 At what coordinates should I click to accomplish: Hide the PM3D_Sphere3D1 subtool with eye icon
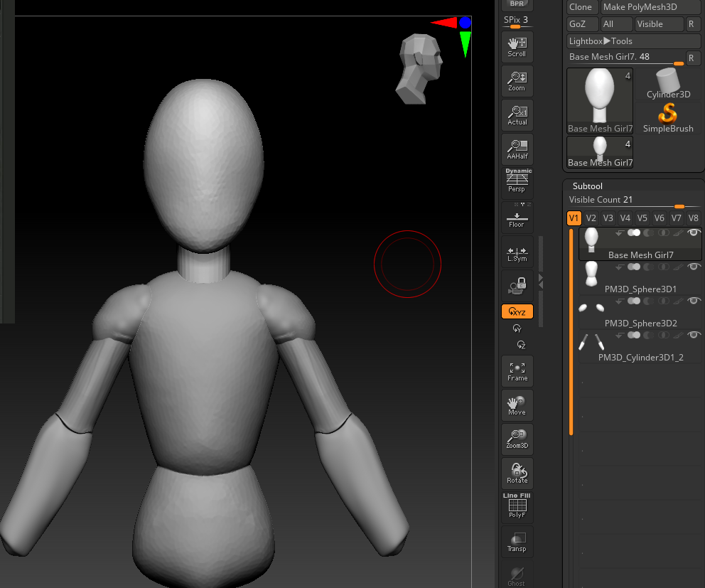(x=694, y=267)
